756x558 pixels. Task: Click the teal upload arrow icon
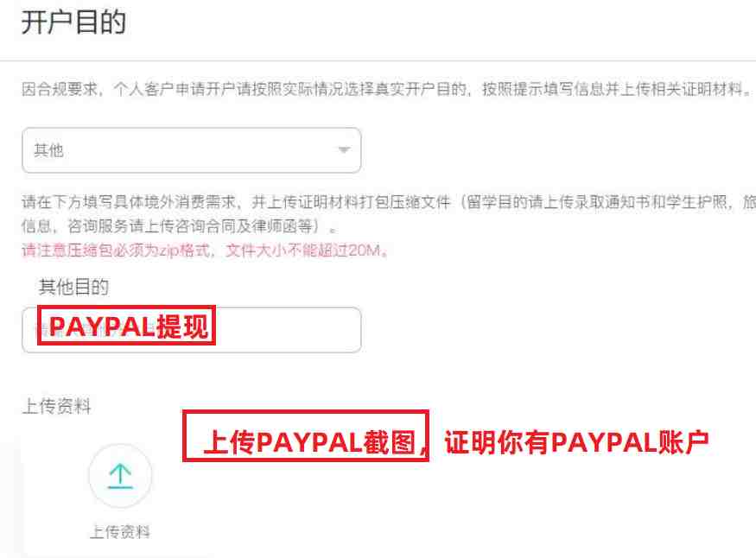click(x=120, y=476)
